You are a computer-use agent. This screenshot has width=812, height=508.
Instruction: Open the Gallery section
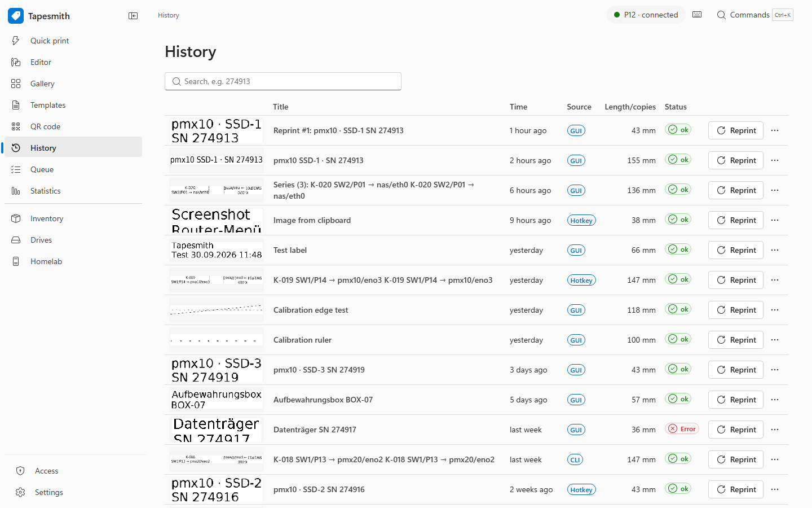(73, 84)
